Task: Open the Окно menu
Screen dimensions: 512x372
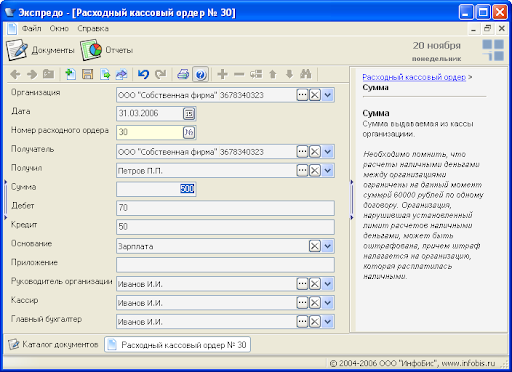Action: coord(59,29)
